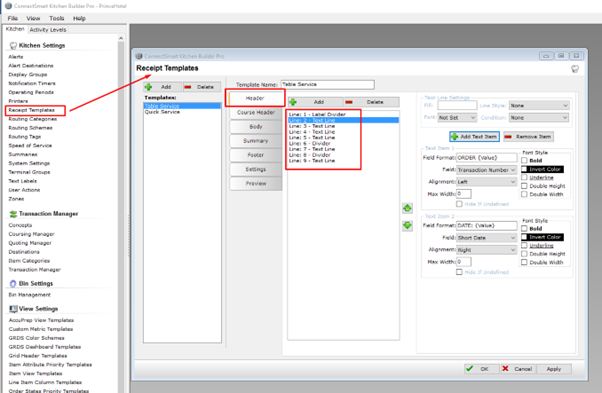Cancel the Receipt Templates dialog
Image resolution: width=602 pixels, height=393 pixels.
coord(518,369)
